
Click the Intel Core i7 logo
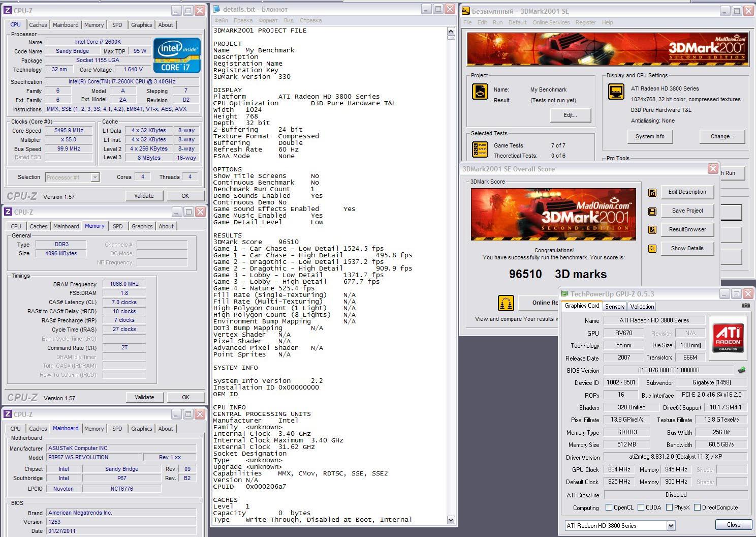coord(177,55)
